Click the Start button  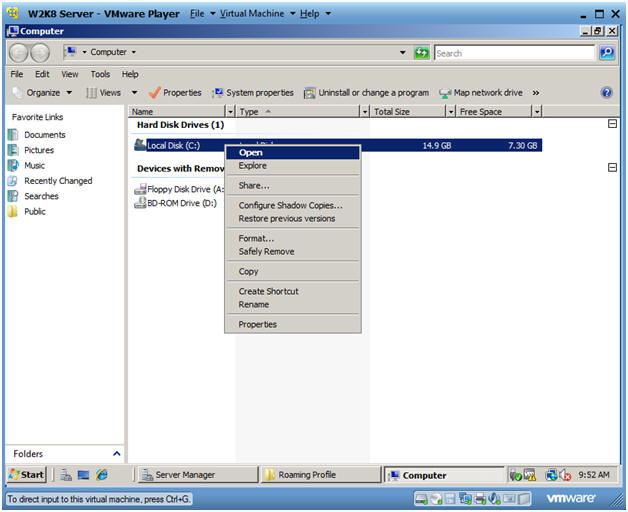point(26,475)
